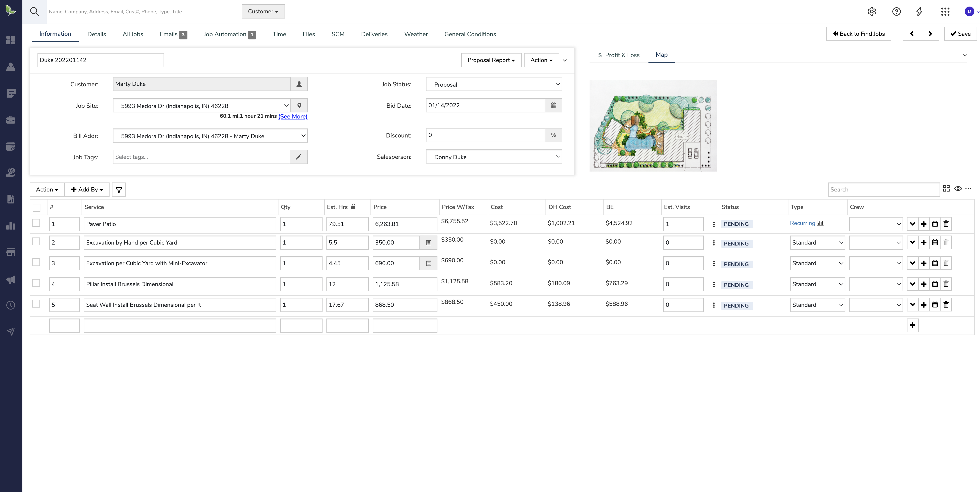Click the map pin beside Job Site
Viewport: 980px width, 492px height.
coord(299,106)
